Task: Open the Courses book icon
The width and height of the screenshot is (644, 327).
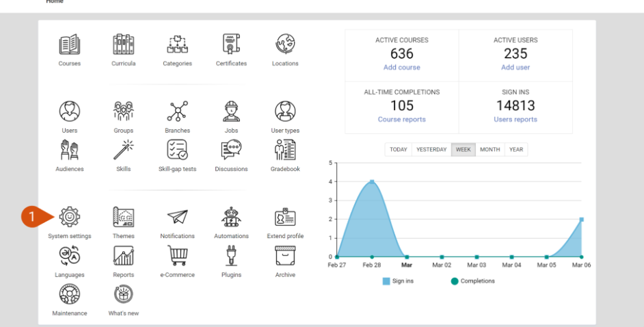Action: (x=70, y=44)
